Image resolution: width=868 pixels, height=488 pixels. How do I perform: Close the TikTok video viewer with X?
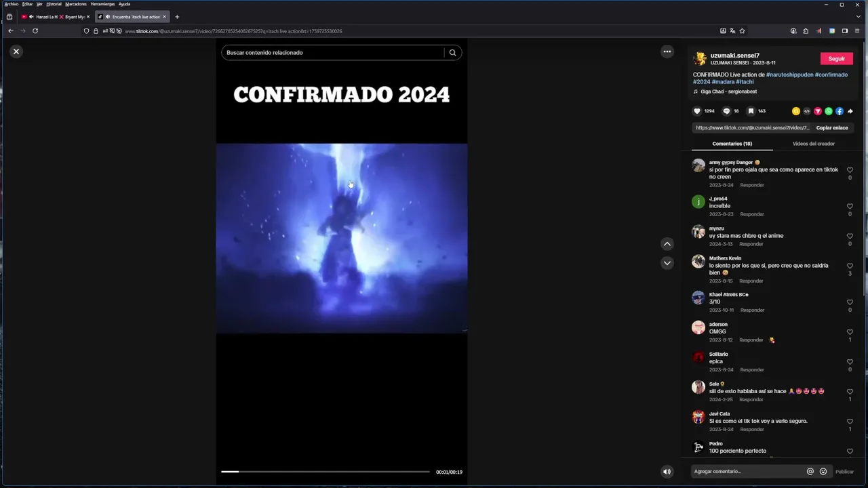[x=16, y=52]
